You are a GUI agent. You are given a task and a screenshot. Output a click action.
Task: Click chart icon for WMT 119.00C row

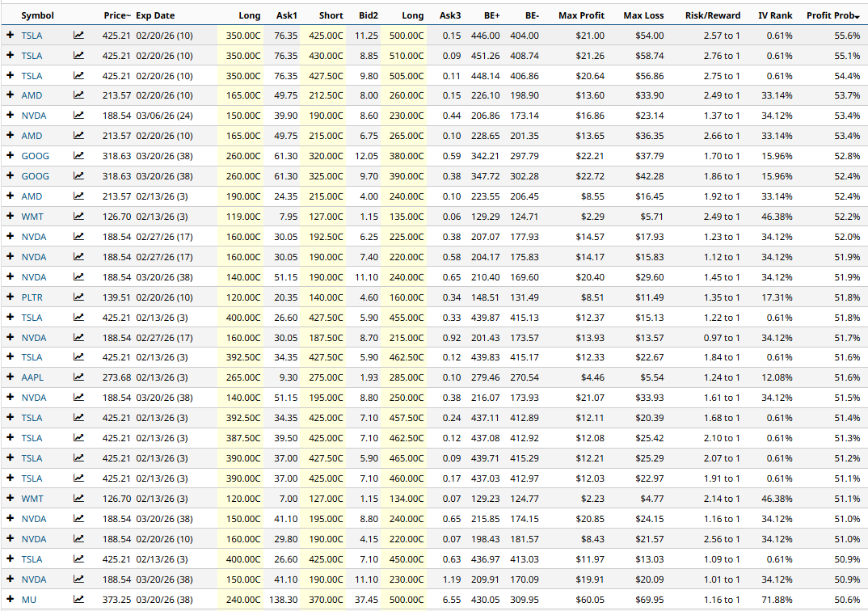click(x=78, y=217)
